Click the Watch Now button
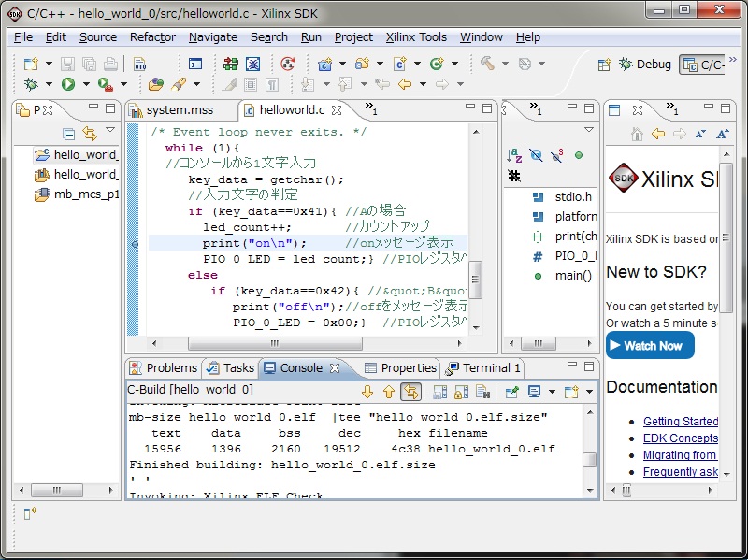The image size is (748, 560). (650, 345)
